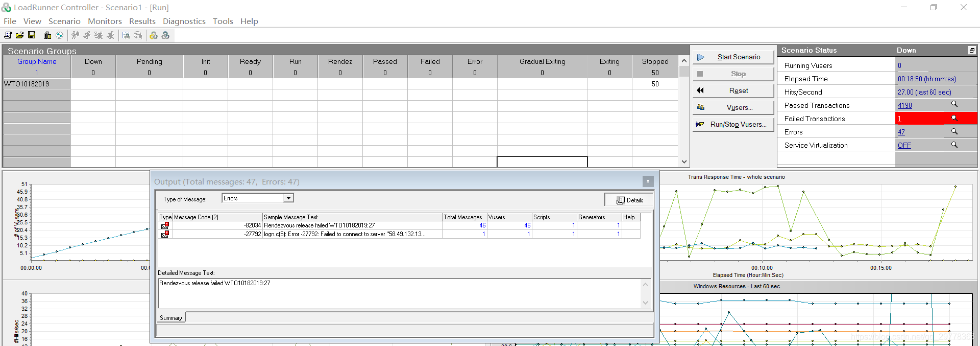
Task: Close the Output messages window
Action: tap(648, 181)
